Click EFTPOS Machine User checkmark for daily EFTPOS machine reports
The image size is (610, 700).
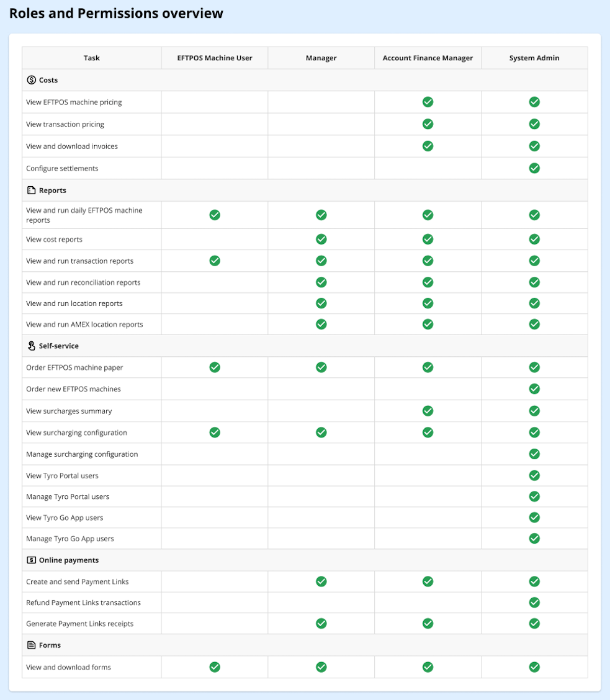coord(215,215)
